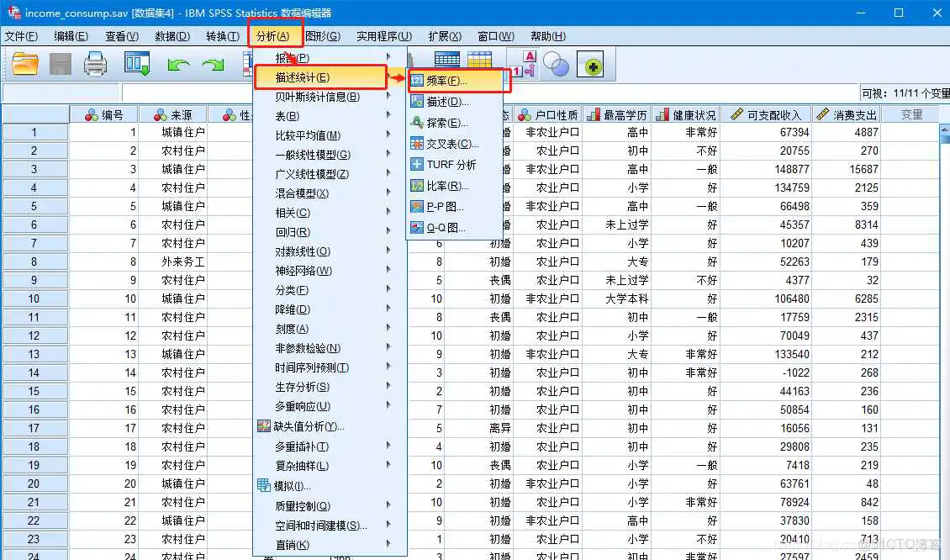Select row header number 17

pos(34,429)
